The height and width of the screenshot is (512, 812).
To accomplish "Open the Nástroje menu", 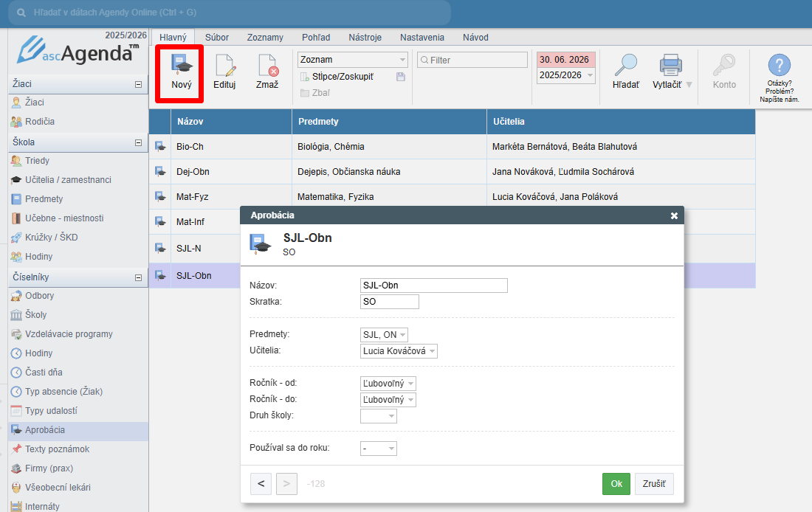I will pos(365,38).
